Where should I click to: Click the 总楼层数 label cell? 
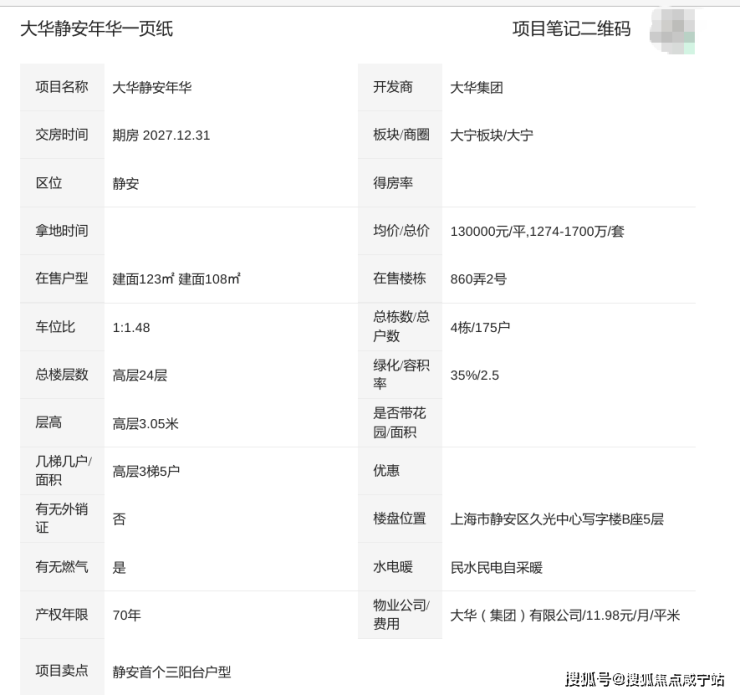pos(62,375)
